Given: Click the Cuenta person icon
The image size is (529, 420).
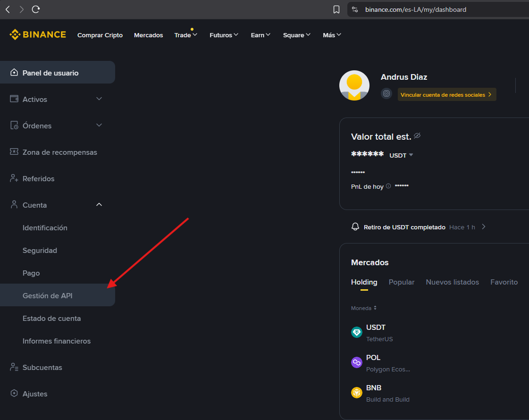Looking at the screenshot, I should (x=14, y=204).
